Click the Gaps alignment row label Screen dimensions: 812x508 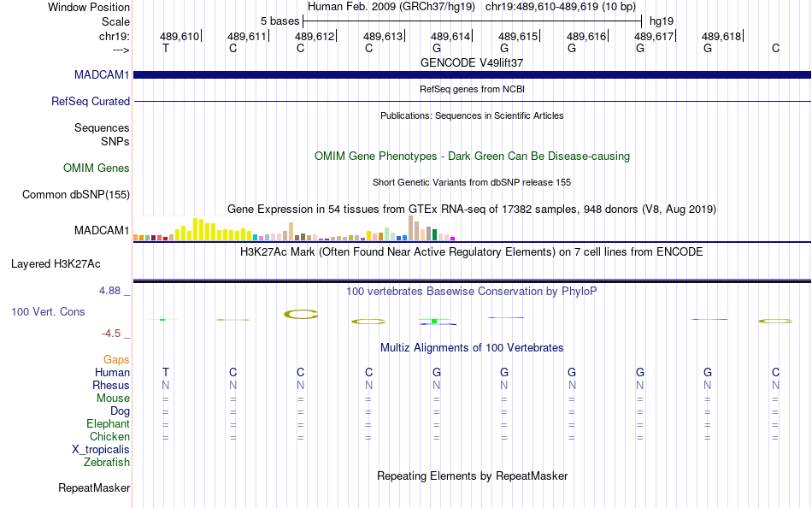(x=116, y=359)
